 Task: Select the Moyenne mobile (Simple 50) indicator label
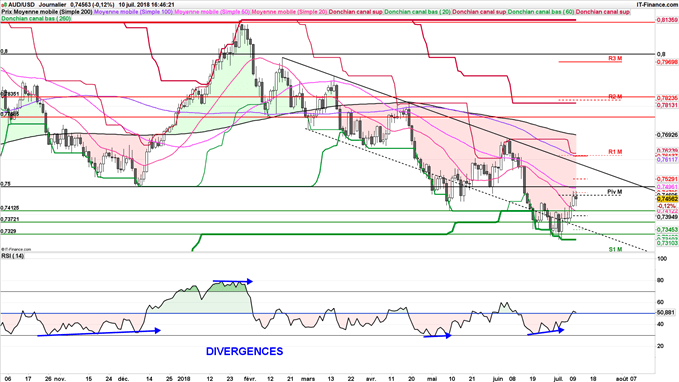click(212, 12)
